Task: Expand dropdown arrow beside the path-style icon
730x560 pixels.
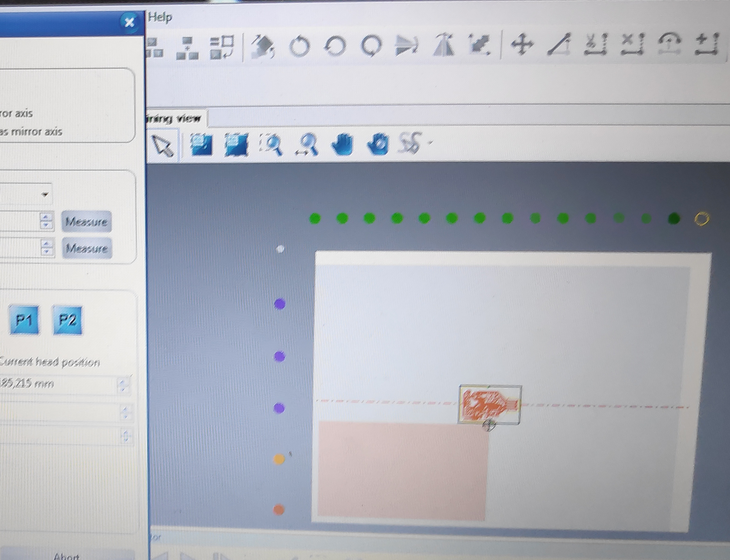Action: [431, 142]
